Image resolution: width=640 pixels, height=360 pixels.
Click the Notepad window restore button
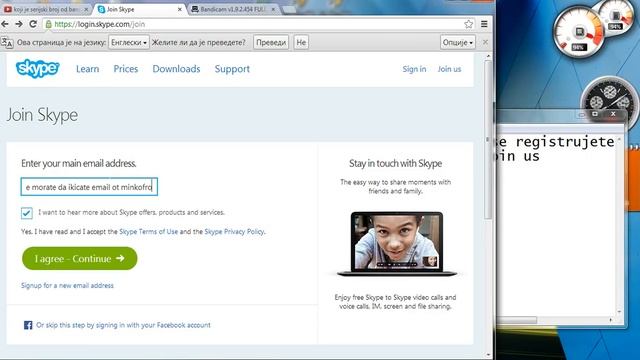coord(595,114)
